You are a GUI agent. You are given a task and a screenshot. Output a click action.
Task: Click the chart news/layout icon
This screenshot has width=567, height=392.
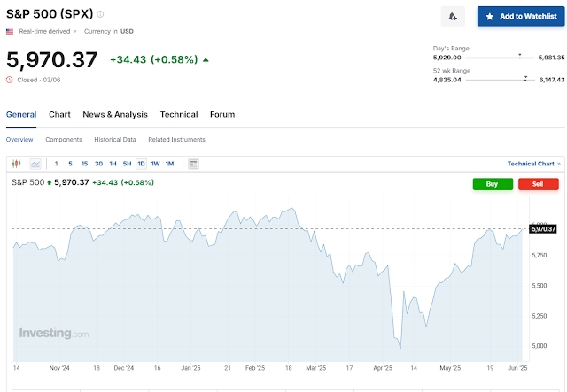click(x=193, y=164)
